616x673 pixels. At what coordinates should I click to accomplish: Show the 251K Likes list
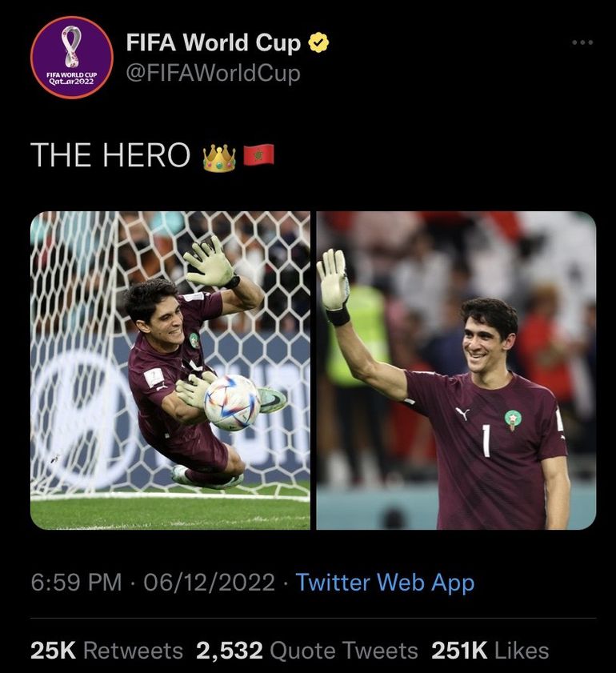490,651
